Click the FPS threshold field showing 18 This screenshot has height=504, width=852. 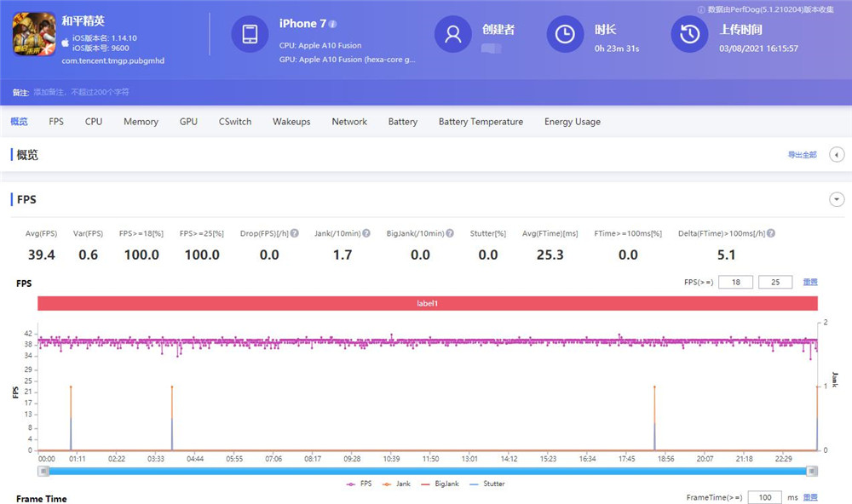click(x=735, y=282)
